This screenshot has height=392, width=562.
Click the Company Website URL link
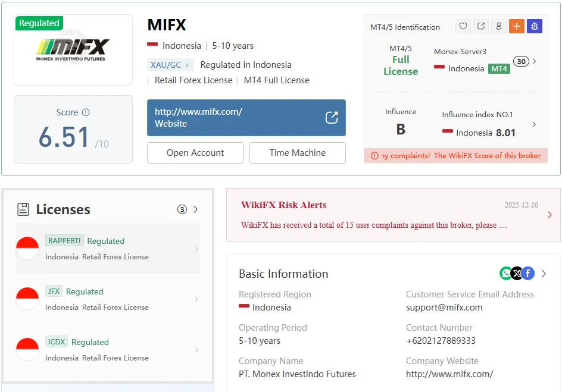pos(449,374)
